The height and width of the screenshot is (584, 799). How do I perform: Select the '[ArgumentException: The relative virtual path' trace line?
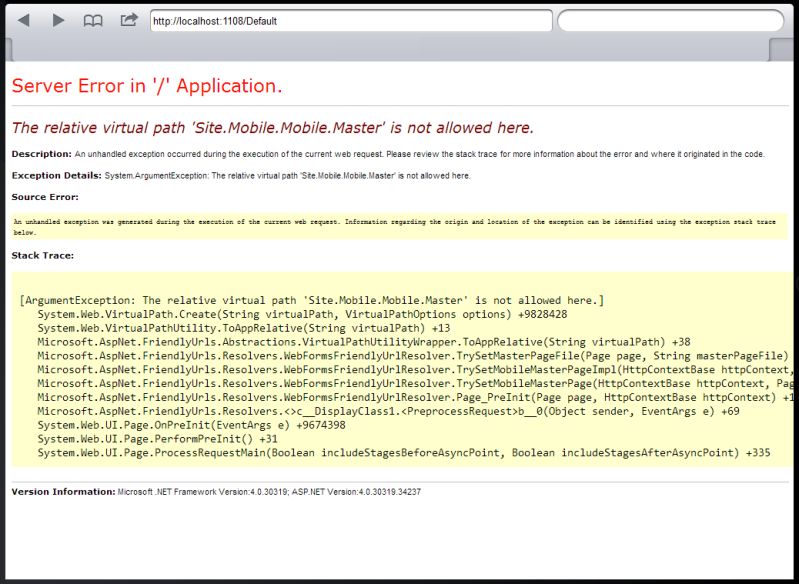click(311, 300)
